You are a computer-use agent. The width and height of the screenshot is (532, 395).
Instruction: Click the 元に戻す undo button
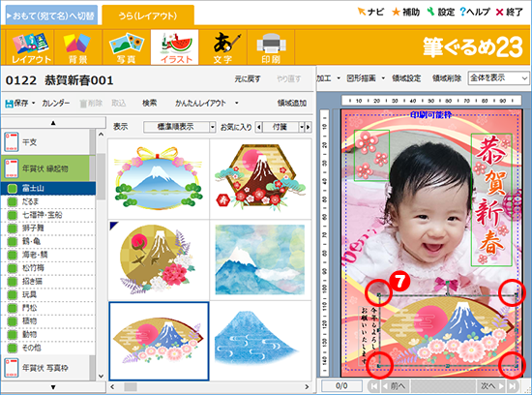[x=248, y=79]
